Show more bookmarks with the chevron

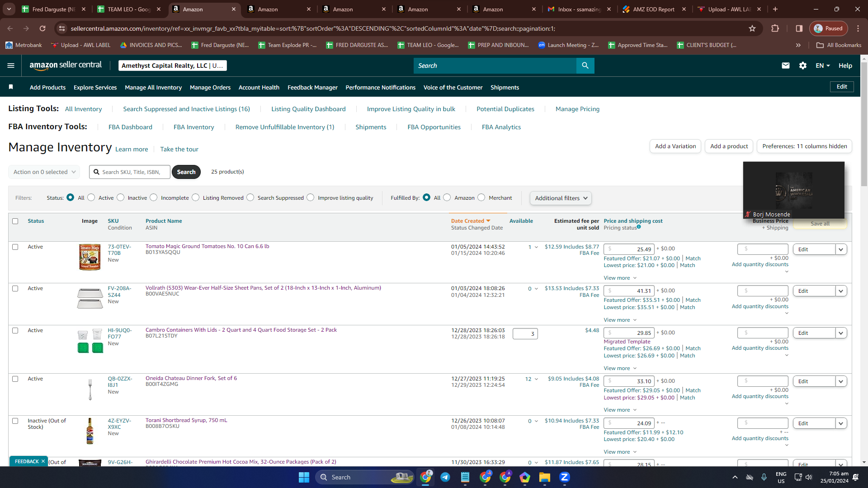click(798, 45)
